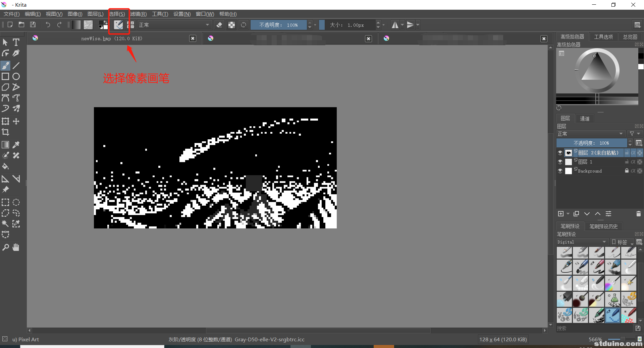This screenshot has height=348, width=644.
Task: Open a file using folder icon
Action: tap(21, 24)
